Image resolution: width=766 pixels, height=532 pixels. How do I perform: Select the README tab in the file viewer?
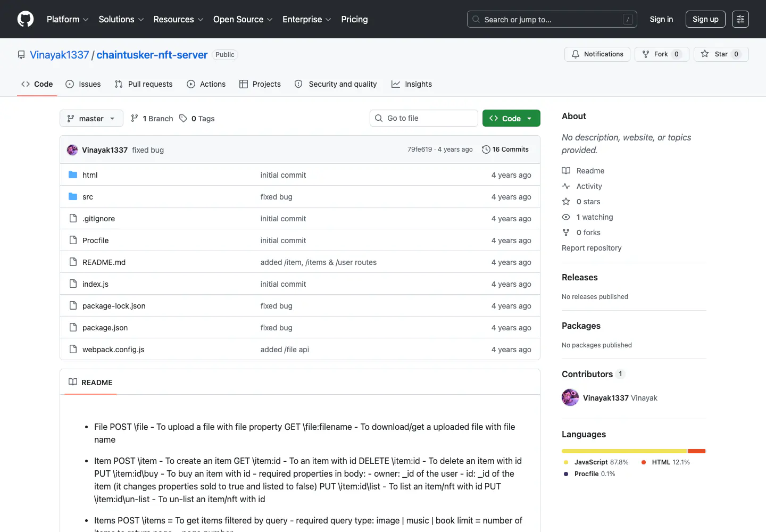pos(90,382)
